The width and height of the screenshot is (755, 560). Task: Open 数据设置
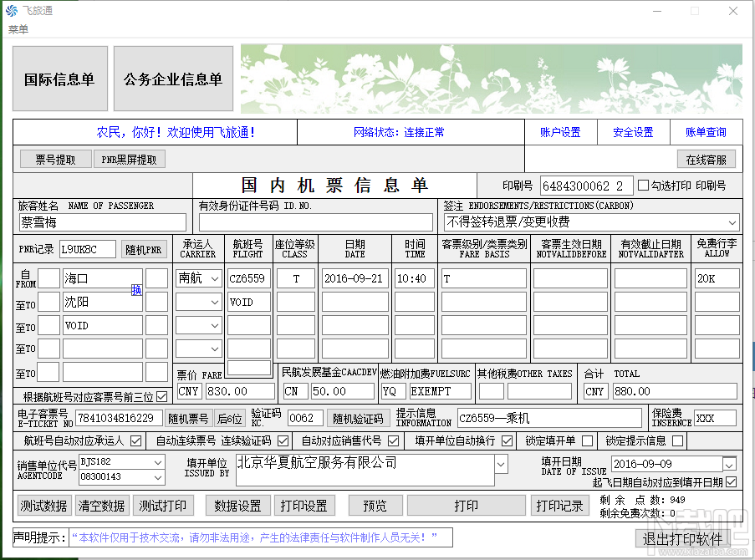click(237, 506)
